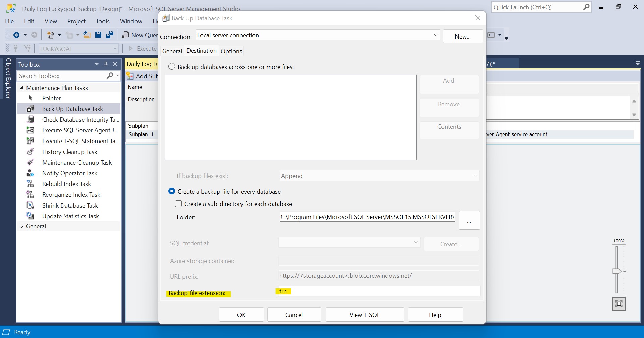Viewport: 644px width, 338px height.
Task: Click the designer zoom slider handle
Action: (x=617, y=271)
